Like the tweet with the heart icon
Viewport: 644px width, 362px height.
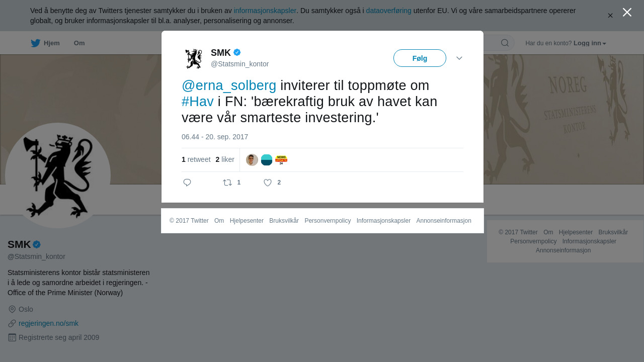click(x=268, y=183)
